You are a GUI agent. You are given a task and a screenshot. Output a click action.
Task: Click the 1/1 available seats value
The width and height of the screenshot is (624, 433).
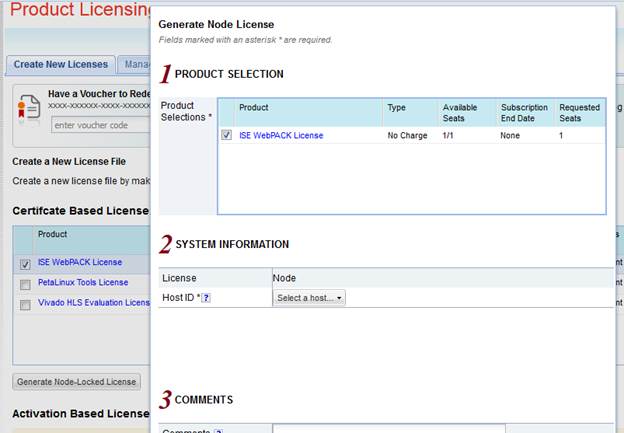(448, 135)
